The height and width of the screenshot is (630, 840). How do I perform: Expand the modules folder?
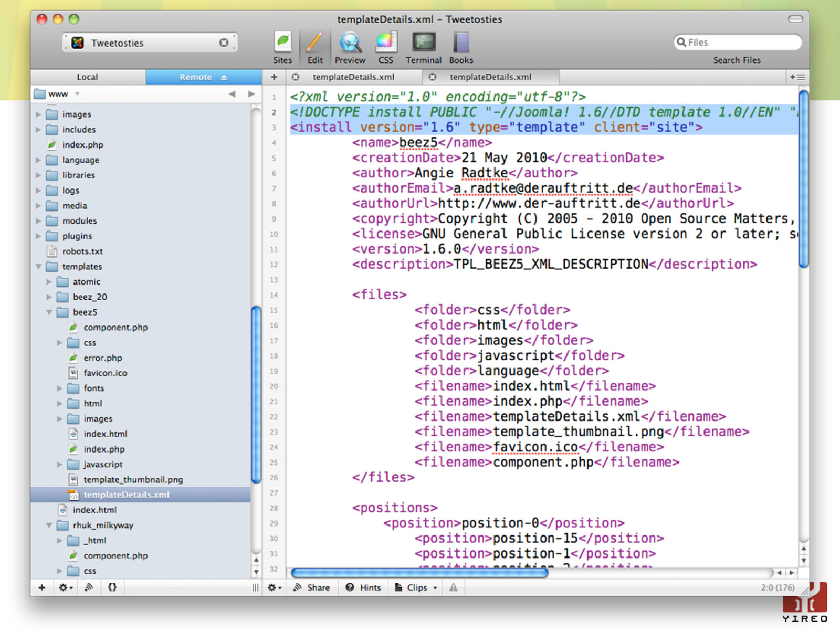[38, 221]
